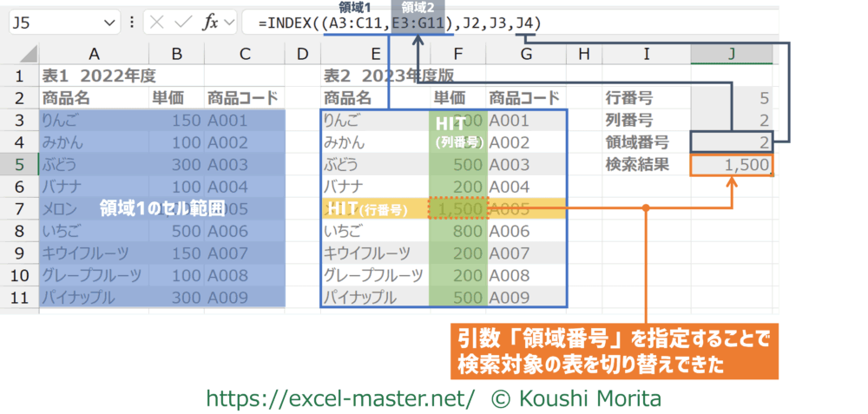This screenshot has height=414, width=868.
Task: Select column J header
Action: click(732, 55)
